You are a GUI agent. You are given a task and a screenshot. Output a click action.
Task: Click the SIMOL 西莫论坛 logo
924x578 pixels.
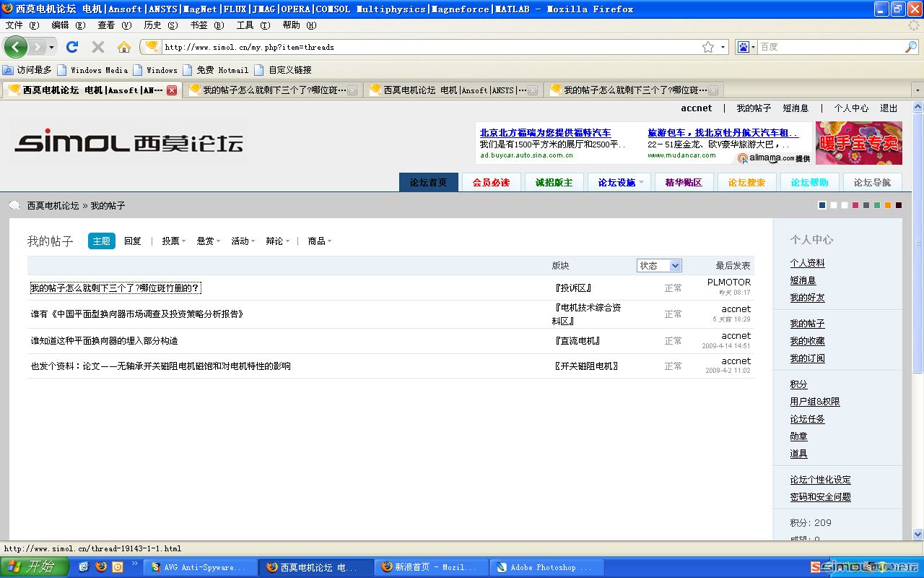click(128, 143)
